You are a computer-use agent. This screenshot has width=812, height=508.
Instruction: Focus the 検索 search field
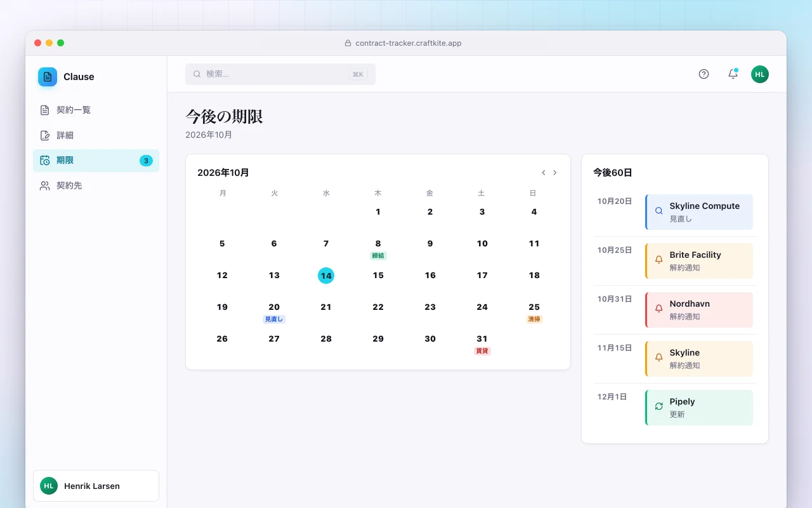coord(280,74)
